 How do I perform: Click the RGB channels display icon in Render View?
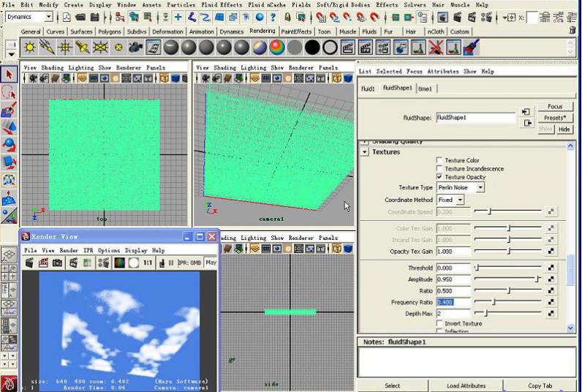coord(119,263)
